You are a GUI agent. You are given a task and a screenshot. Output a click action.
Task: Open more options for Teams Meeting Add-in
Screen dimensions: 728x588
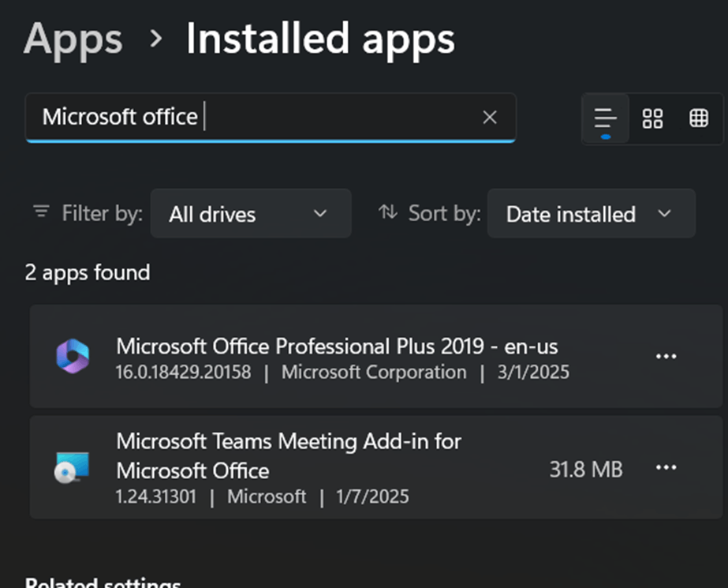666,467
